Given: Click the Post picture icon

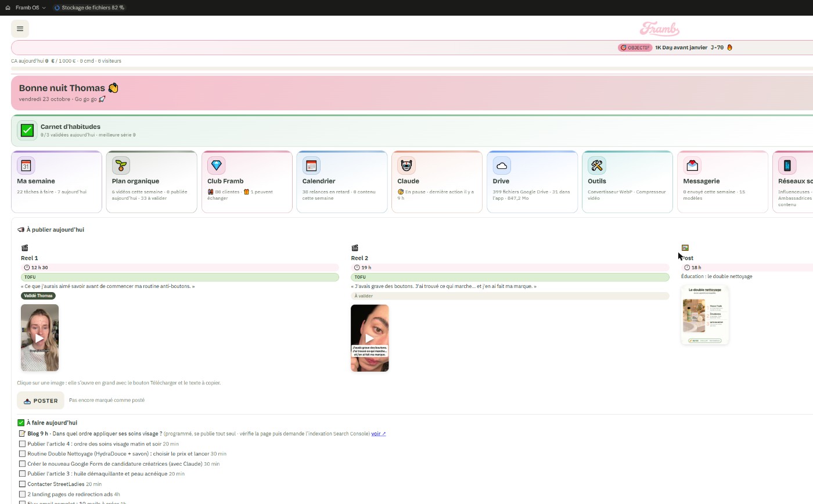Looking at the screenshot, I should point(685,248).
